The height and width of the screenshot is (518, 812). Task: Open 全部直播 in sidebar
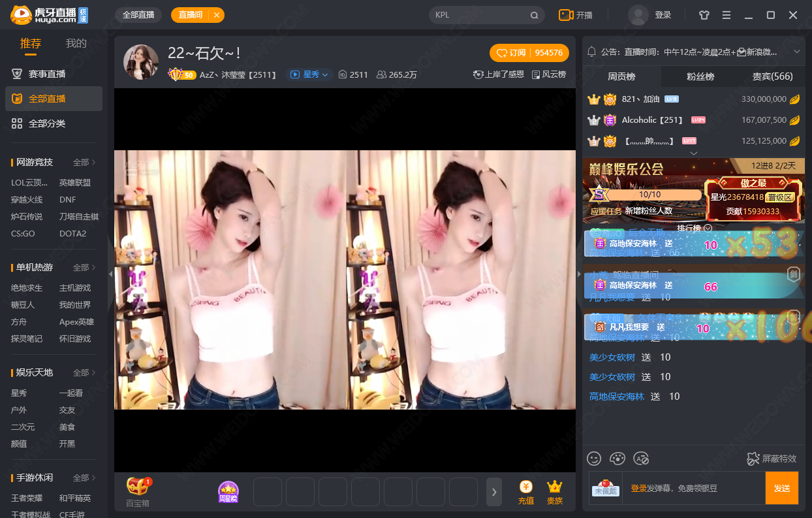(x=54, y=99)
